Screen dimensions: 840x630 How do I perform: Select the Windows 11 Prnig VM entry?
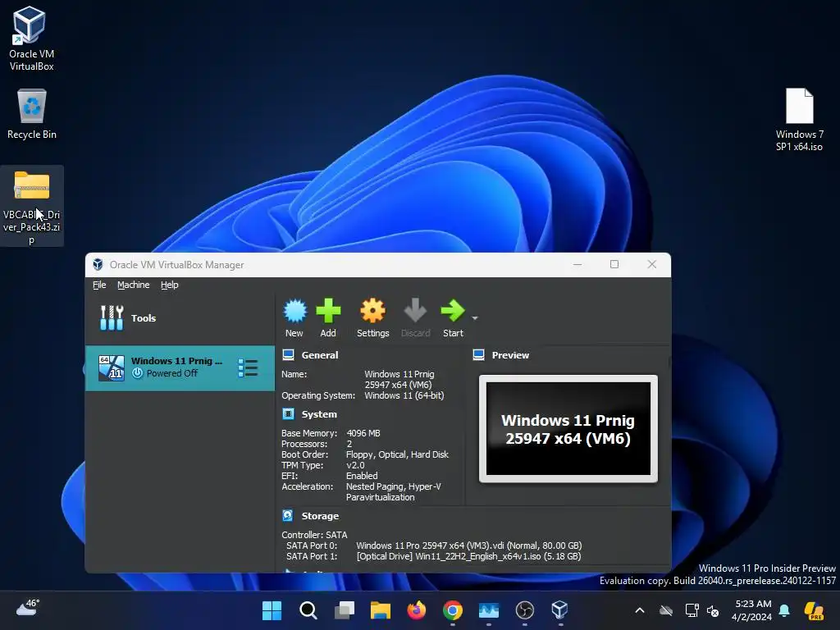180,368
